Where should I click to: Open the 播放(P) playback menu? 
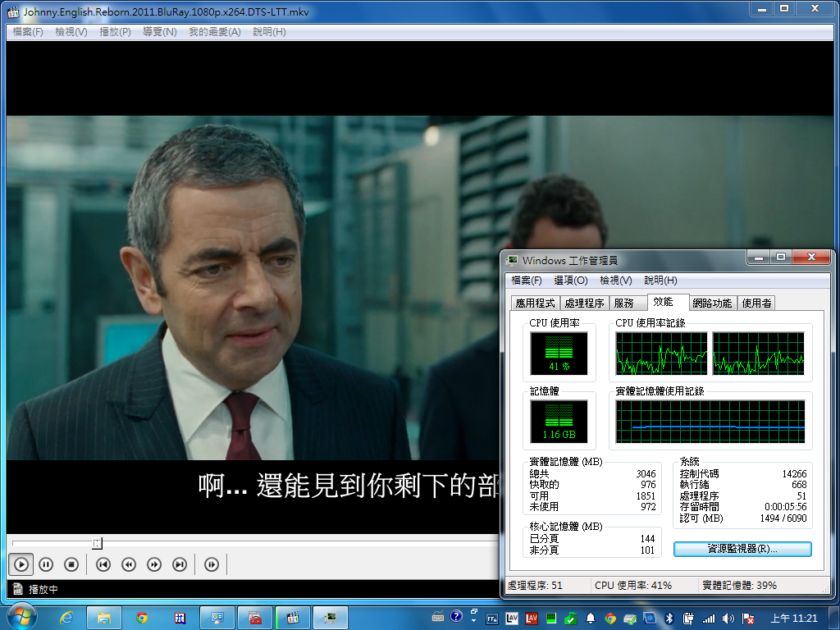click(x=115, y=32)
